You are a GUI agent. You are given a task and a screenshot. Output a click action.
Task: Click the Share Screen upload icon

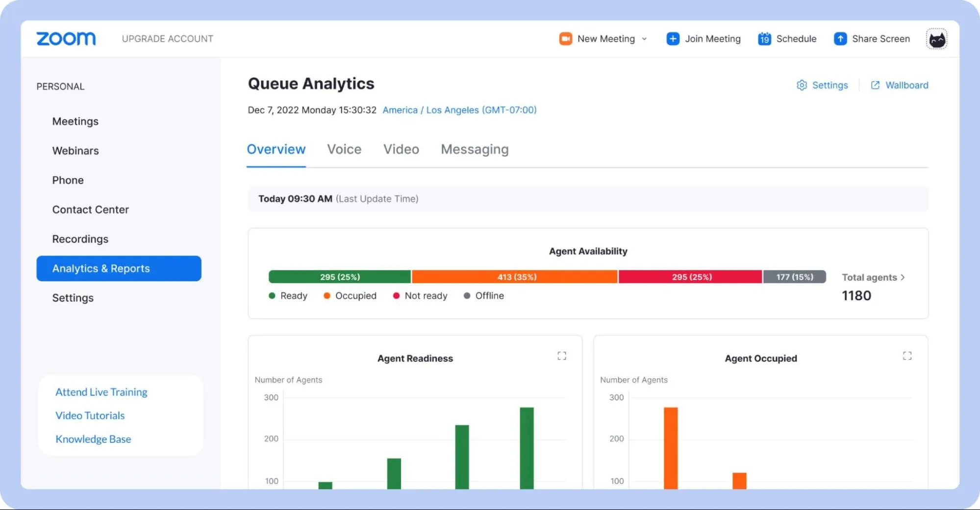pos(840,39)
